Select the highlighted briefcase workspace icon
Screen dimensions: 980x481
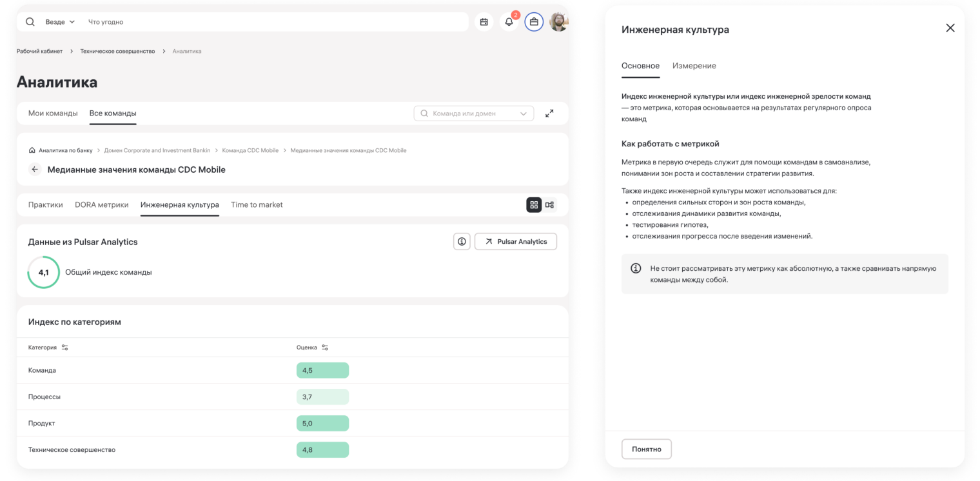coord(534,21)
